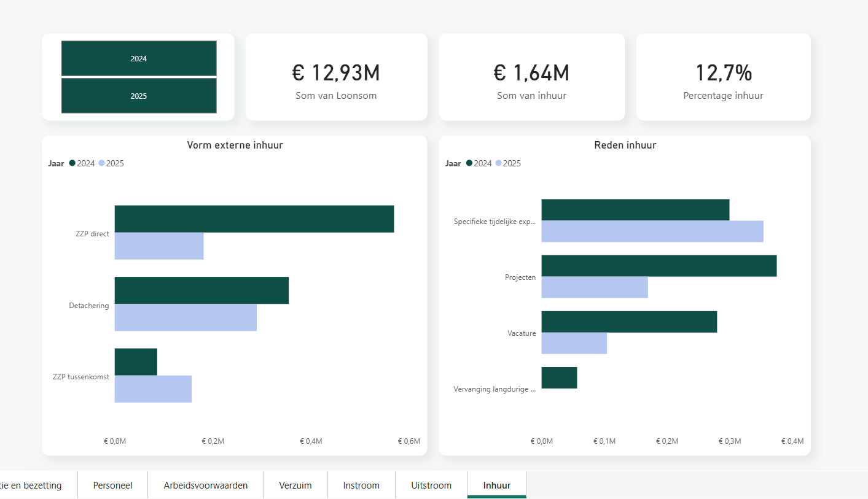The image size is (868, 499).
Task: Click the 2025 bar for ZZP tussenkomst
Action: [x=153, y=389]
